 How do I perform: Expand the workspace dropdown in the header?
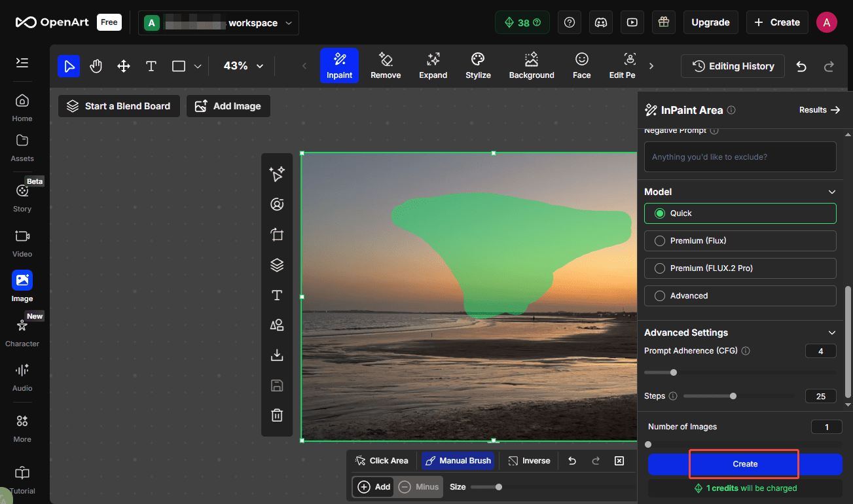click(x=289, y=22)
